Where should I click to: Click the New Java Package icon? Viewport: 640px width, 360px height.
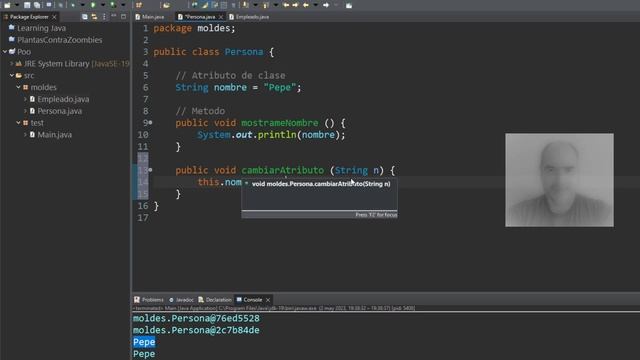138,5
